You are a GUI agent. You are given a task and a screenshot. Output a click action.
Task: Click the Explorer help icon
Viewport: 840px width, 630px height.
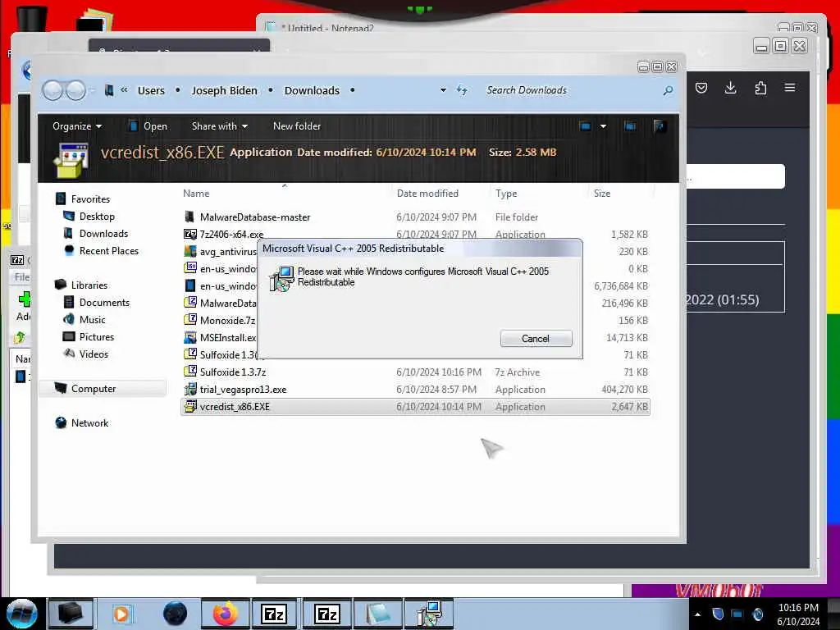(660, 126)
